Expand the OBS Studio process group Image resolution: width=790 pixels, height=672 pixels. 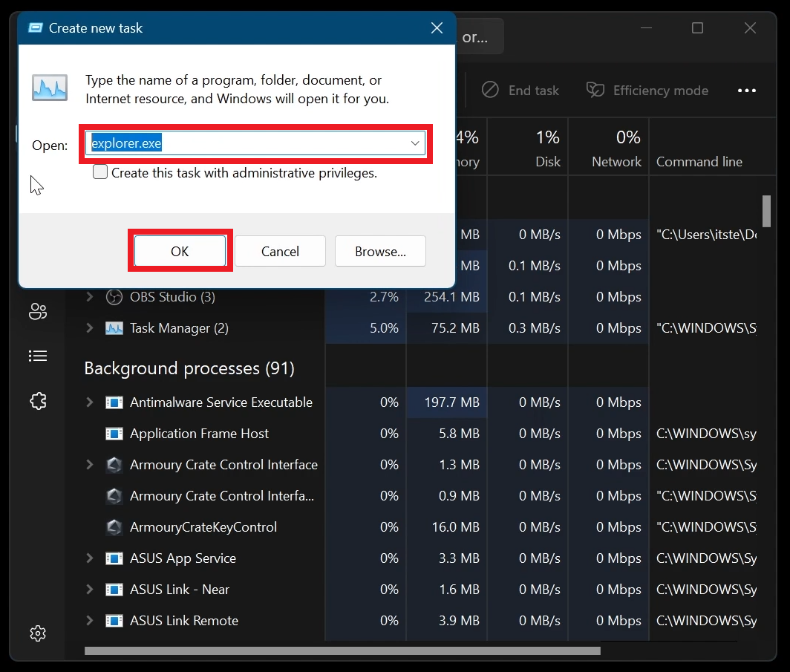tap(88, 297)
